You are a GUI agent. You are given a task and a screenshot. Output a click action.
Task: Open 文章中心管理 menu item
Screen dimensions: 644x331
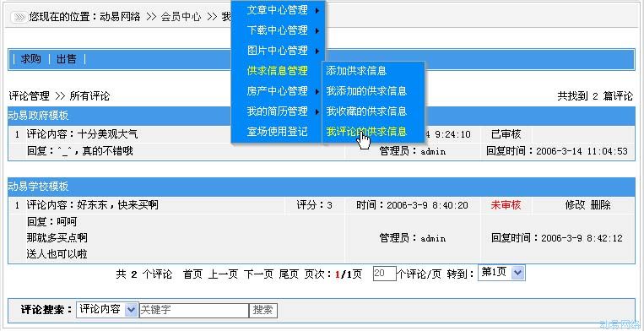[277, 10]
